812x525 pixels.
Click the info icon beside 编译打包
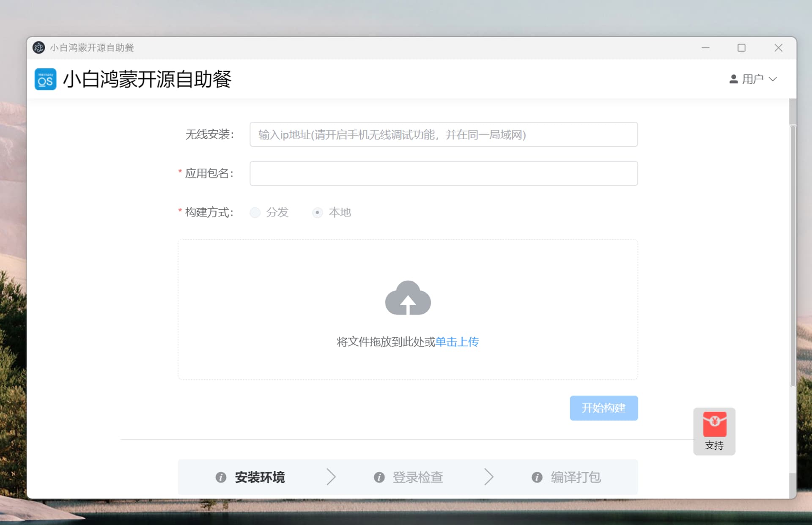point(537,477)
